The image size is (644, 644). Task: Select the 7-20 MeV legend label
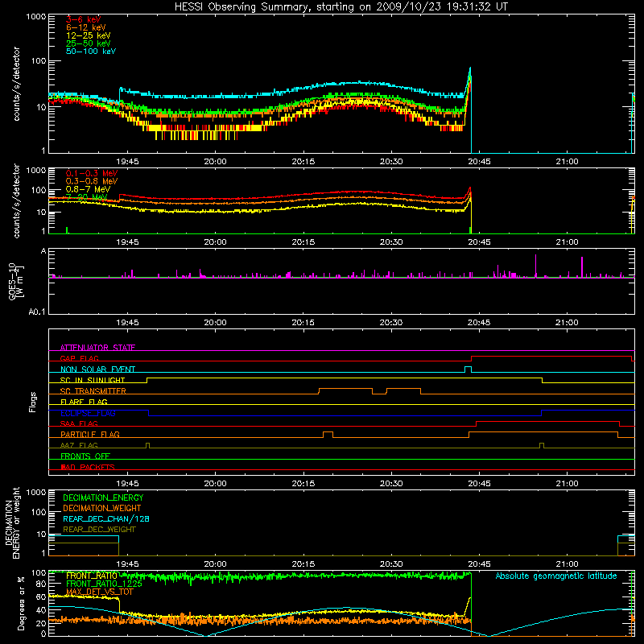point(86,197)
